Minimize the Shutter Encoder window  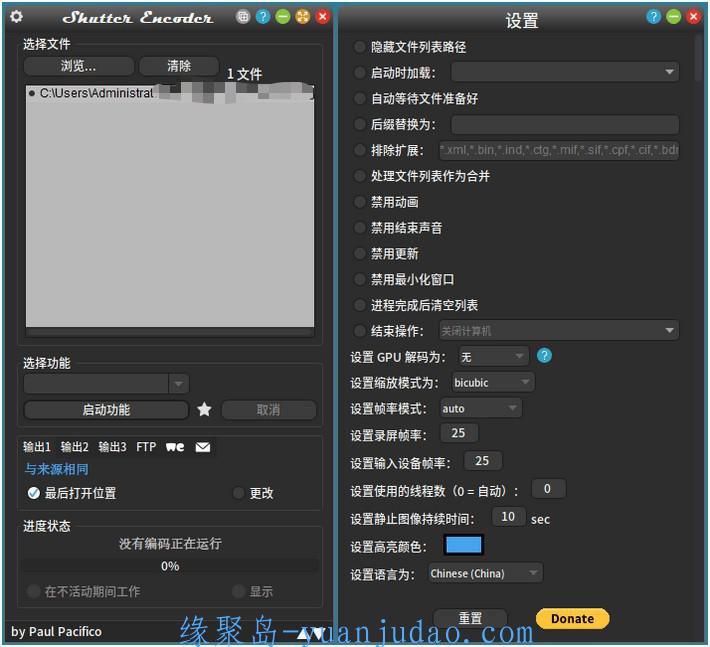point(283,17)
